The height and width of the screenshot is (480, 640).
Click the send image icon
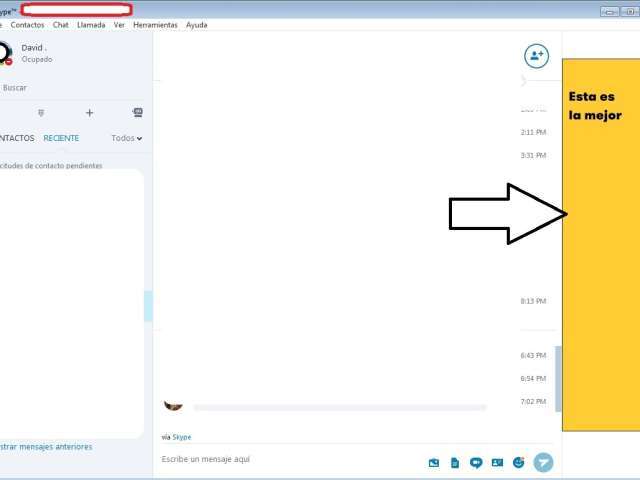434,463
